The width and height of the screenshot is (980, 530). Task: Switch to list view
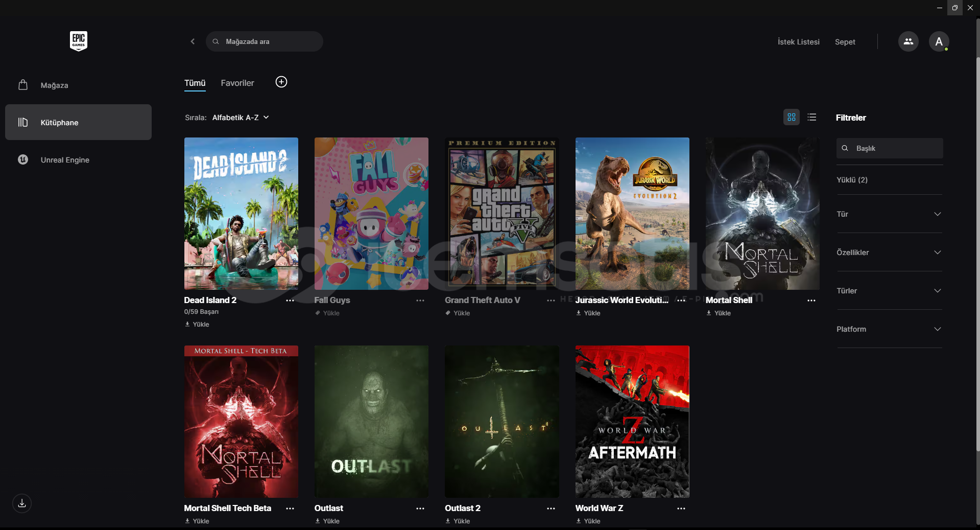click(812, 117)
